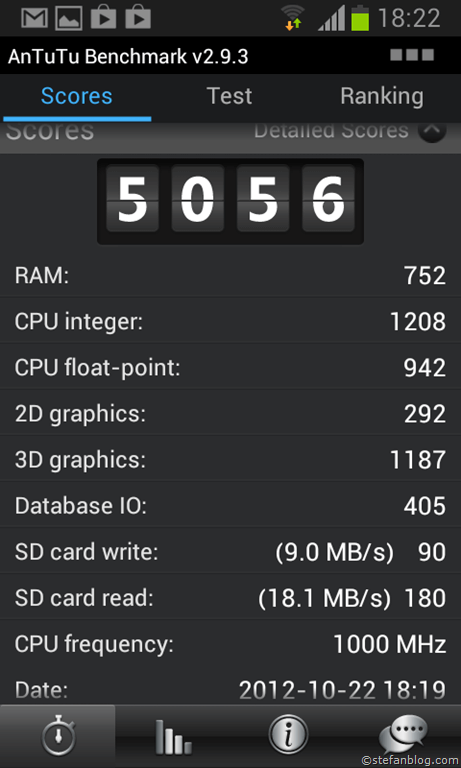
Task: Tap the 5056 total score counter
Action: click(230, 201)
